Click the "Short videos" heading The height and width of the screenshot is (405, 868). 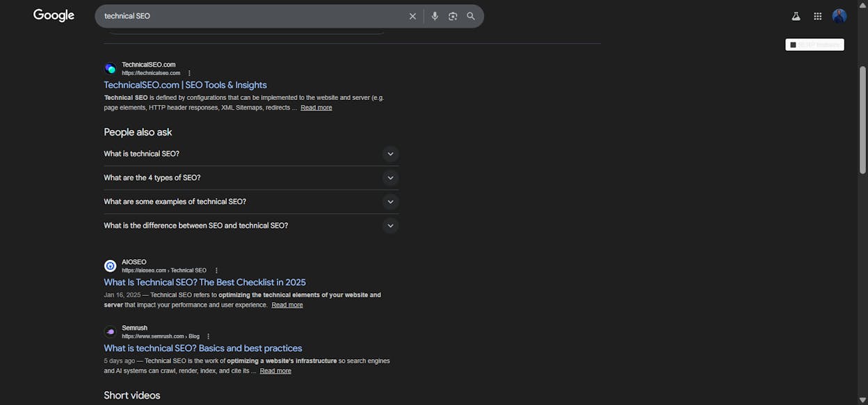point(132,395)
